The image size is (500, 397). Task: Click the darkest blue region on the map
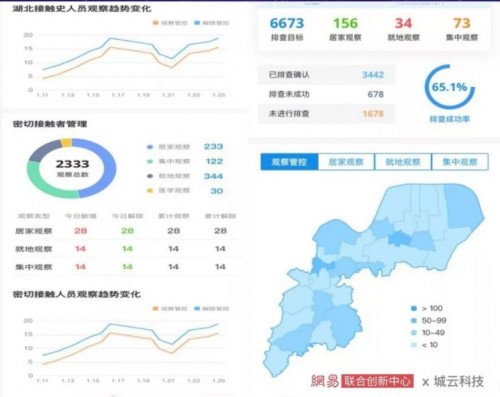(400, 239)
